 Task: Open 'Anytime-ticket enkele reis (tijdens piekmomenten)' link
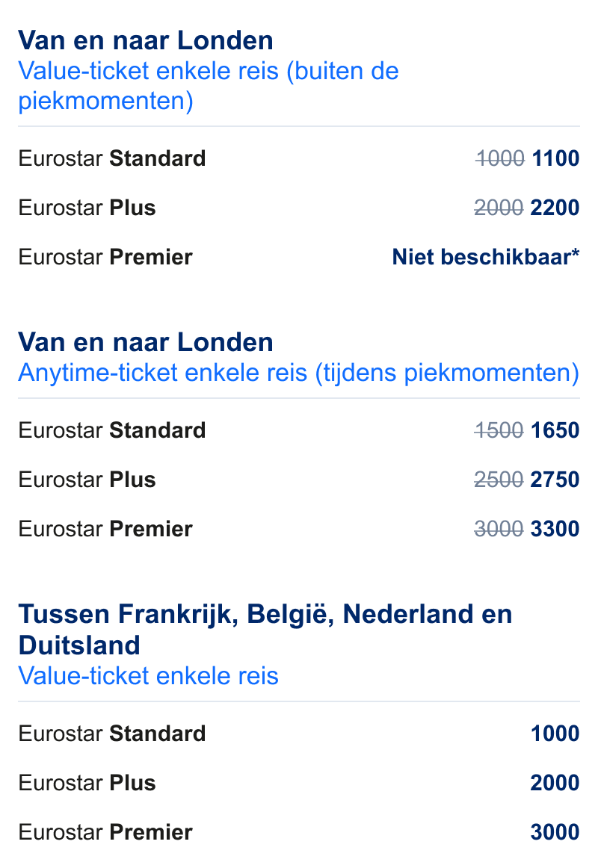tap(298, 373)
